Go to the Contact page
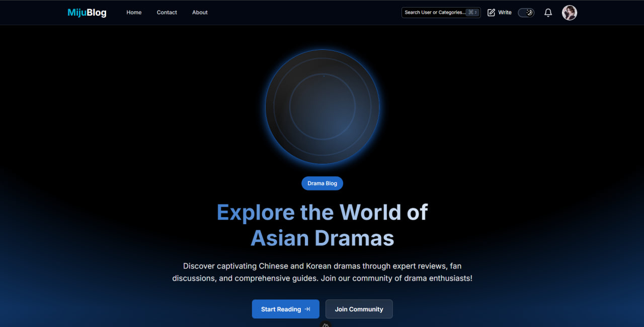Screen dimensions: 644x327 click(x=167, y=13)
